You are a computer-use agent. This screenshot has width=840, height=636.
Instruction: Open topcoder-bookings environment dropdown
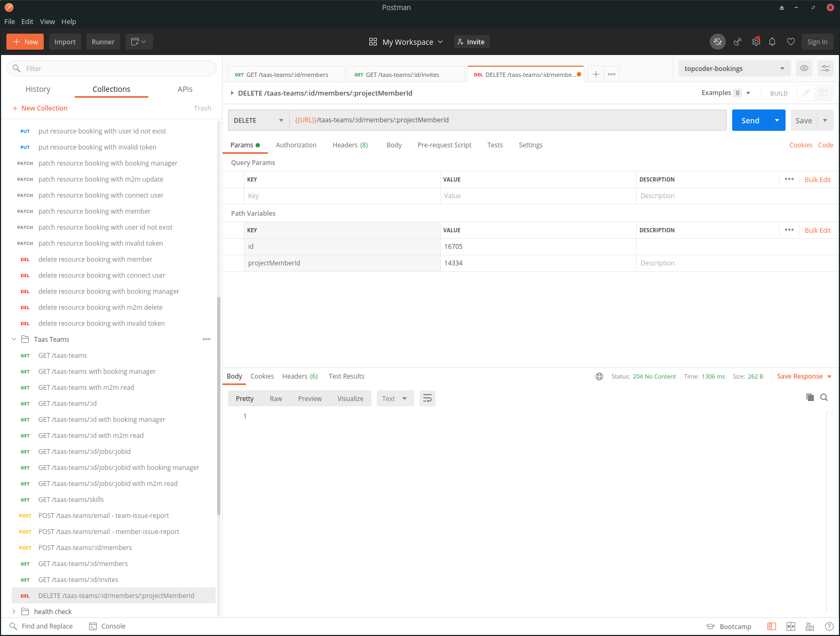(x=734, y=68)
